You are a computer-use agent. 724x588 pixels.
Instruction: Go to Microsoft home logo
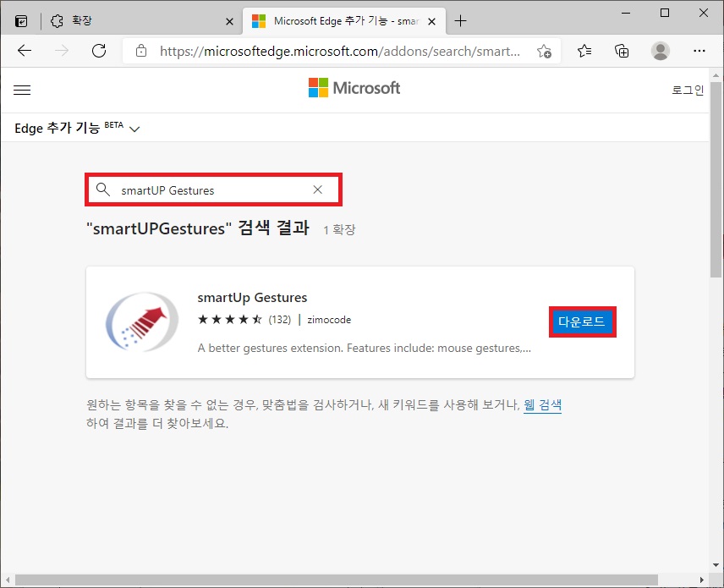[x=354, y=87]
